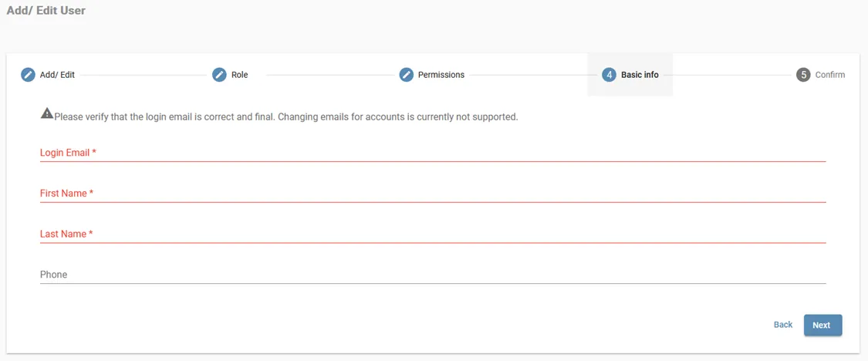Go to the Add/ Edit step label

click(57, 75)
